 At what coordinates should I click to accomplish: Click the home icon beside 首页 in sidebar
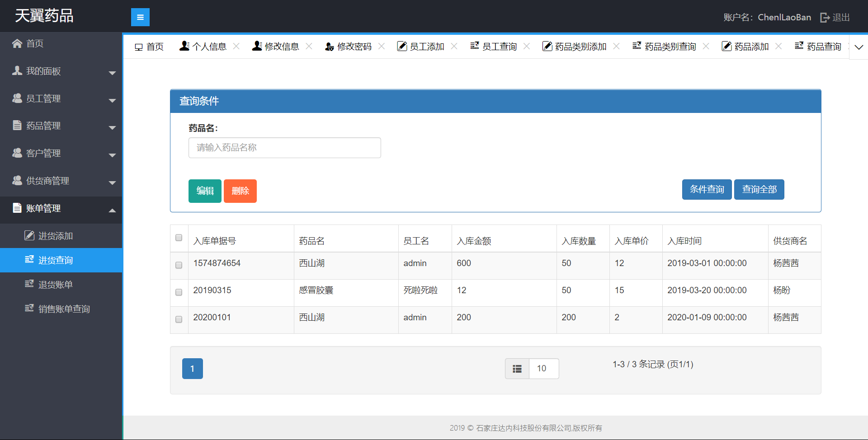point(17,43)
